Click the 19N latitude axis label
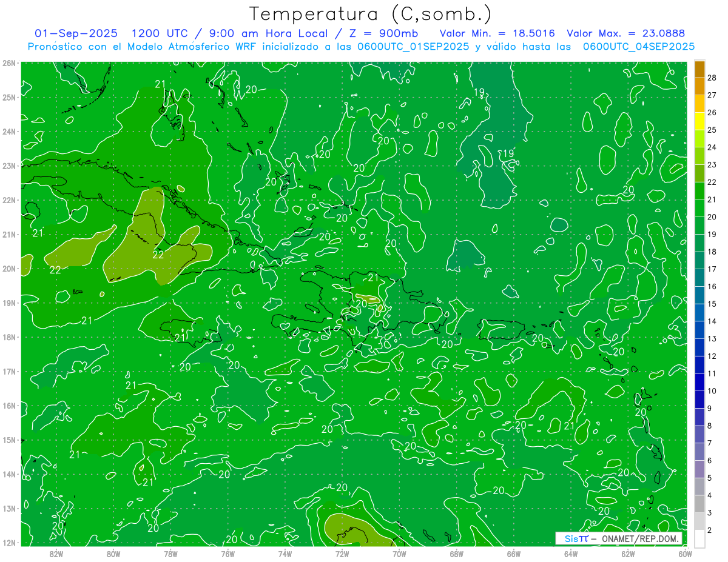The image size is (728, 562). [8, 303]
